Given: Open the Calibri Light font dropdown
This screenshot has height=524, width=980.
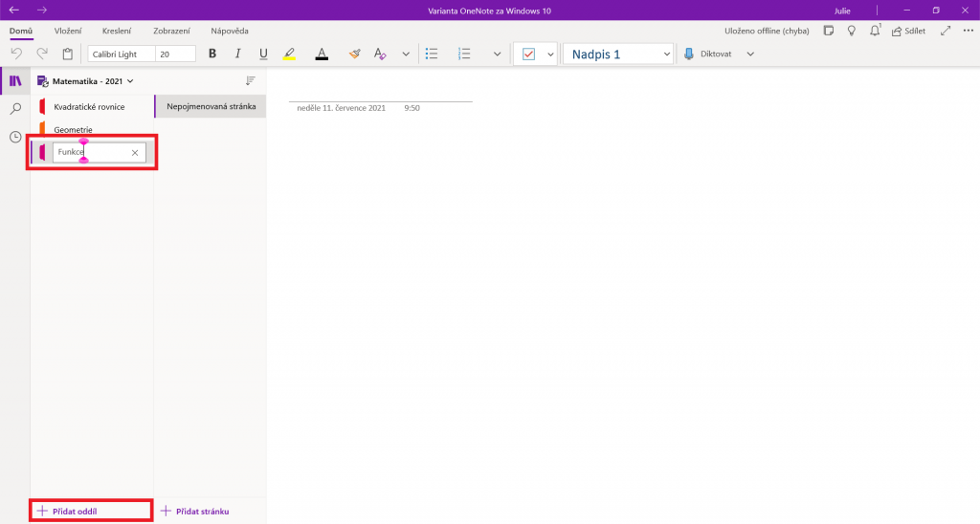Looking at the screenshot, I should [121, 55].
